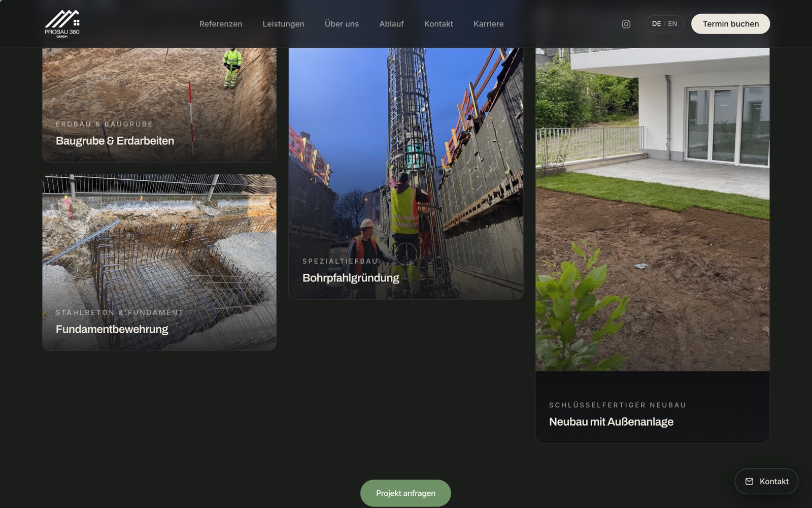Open the Instagram profile icon
The image size is (812, 508).
[626, 24]
